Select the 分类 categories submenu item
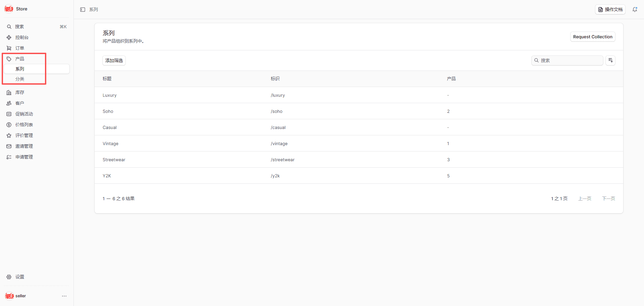The image size is (644, 306). coord(20,79)
